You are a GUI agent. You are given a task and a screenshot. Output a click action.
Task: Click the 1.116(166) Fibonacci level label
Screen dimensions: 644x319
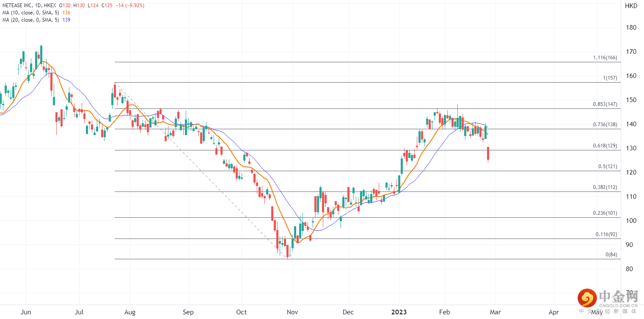605,58
